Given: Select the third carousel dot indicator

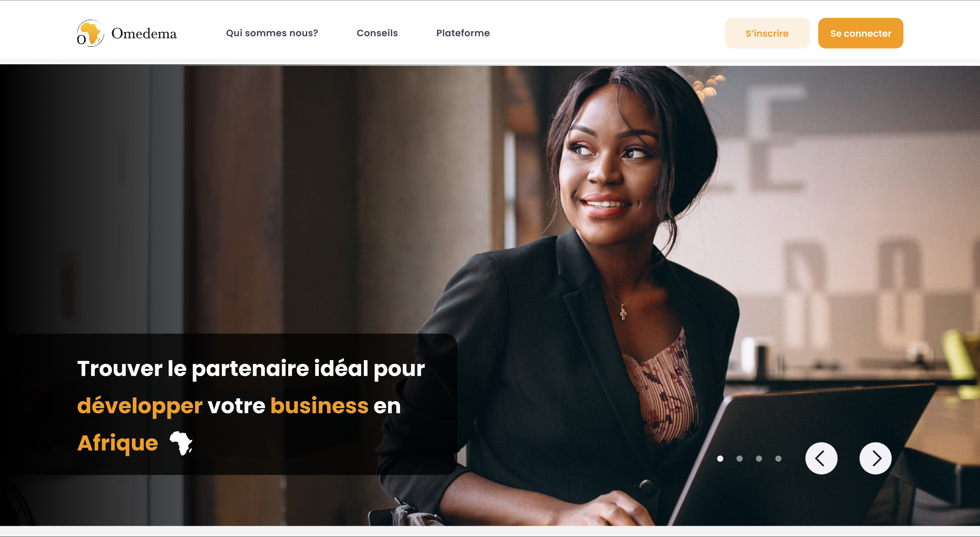Looking at the screenshot, I should (x=758, y=458).
